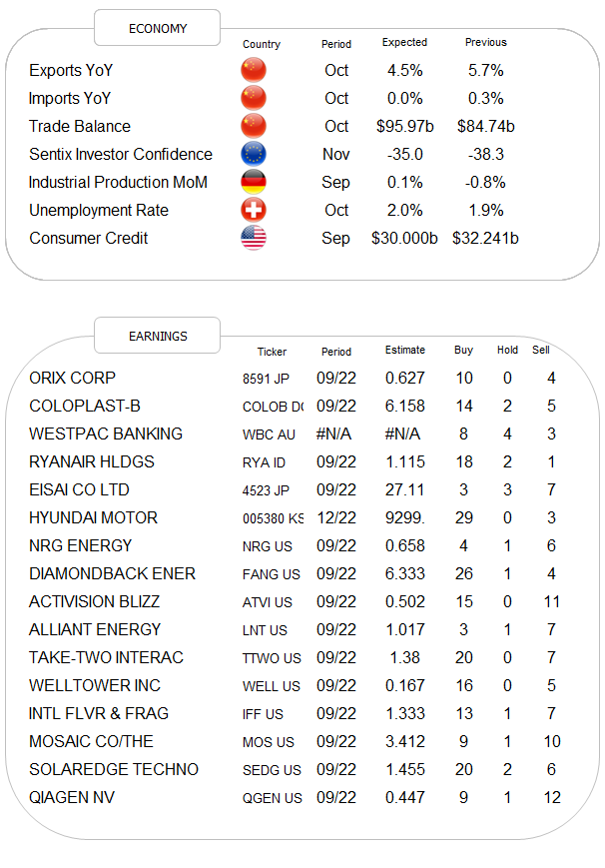Click the SEDG US ticker
The image size is (605, 868).
point(272,770)
